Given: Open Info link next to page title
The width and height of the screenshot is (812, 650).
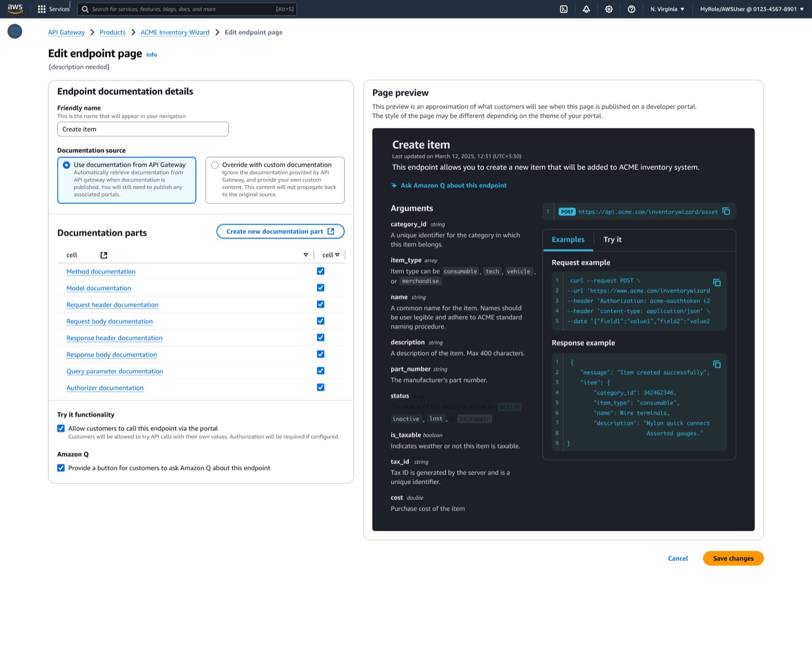Looking at the screenshot, I should coord(152,55).
